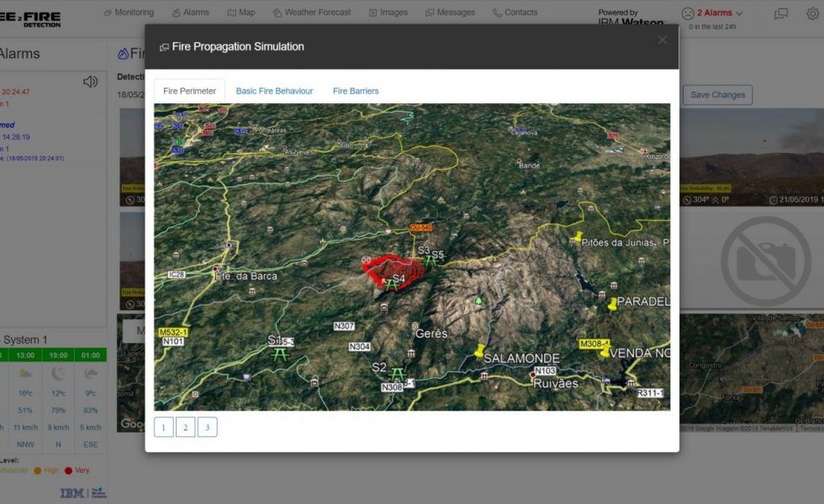Open the Messages section
The width and height of the screenshot is (824, 504).
[x=451, y=12]
